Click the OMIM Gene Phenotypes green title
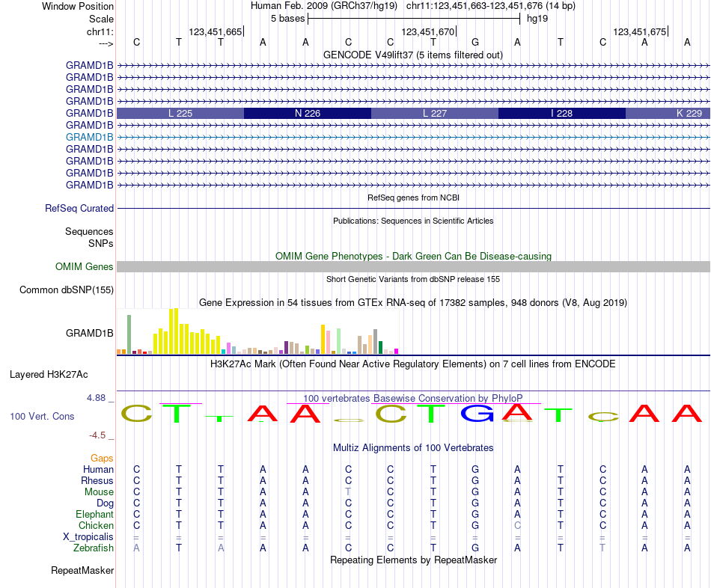711x588 pixels. pos(413,256)
